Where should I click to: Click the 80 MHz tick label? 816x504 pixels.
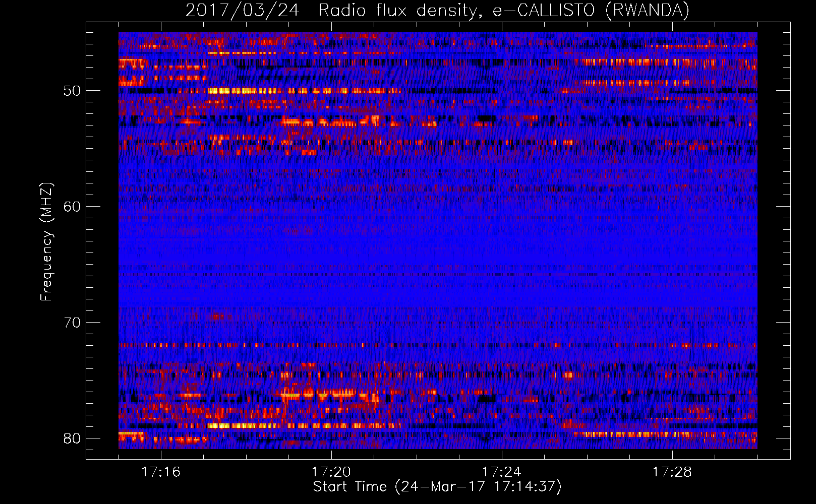[72, 438]
